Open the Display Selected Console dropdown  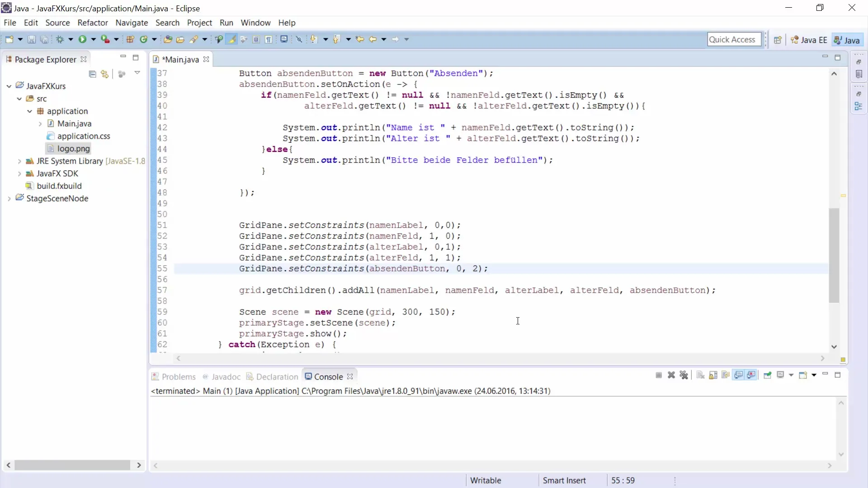click(791, 375)
